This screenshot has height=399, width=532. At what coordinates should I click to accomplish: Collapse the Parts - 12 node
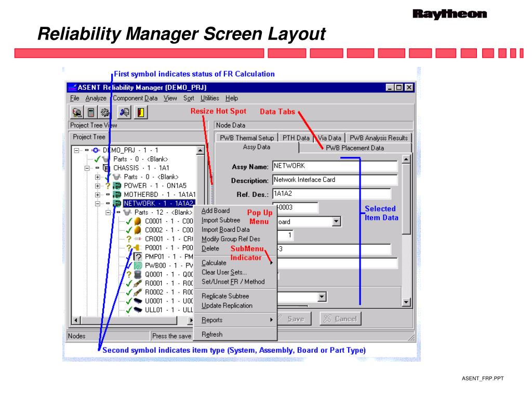click(108, 212)
